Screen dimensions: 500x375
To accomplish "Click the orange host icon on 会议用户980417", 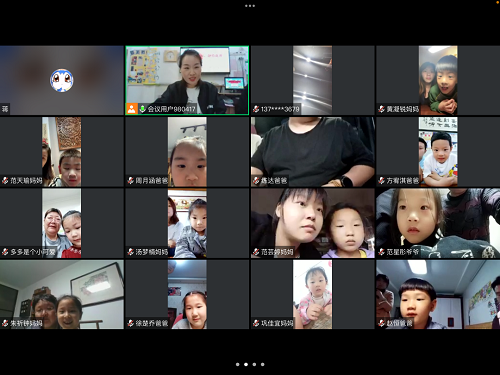I will coord(132,109).
